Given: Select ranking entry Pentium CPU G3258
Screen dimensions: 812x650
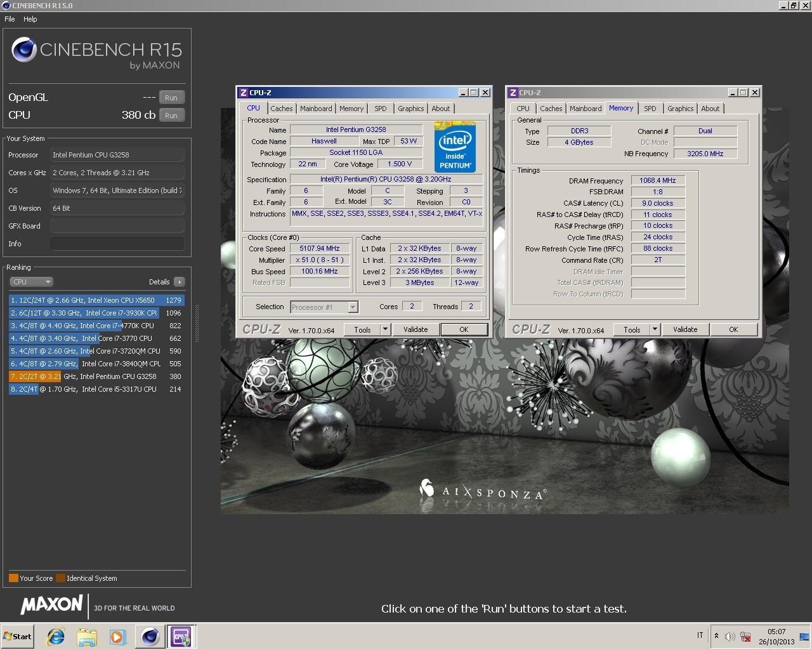Looking at the screenshot, I should click(x=96, y=376).
